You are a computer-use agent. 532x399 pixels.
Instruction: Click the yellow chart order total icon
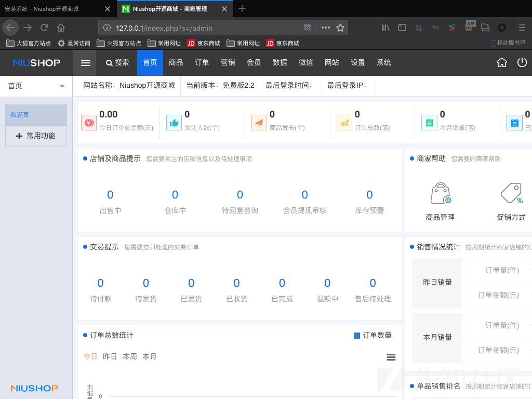(344, 123)
